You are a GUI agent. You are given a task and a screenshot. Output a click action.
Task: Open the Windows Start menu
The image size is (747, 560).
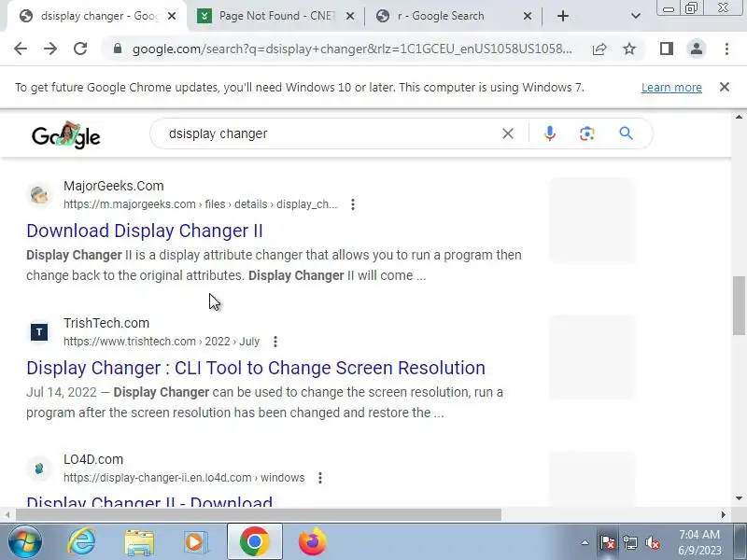(24, 542)
